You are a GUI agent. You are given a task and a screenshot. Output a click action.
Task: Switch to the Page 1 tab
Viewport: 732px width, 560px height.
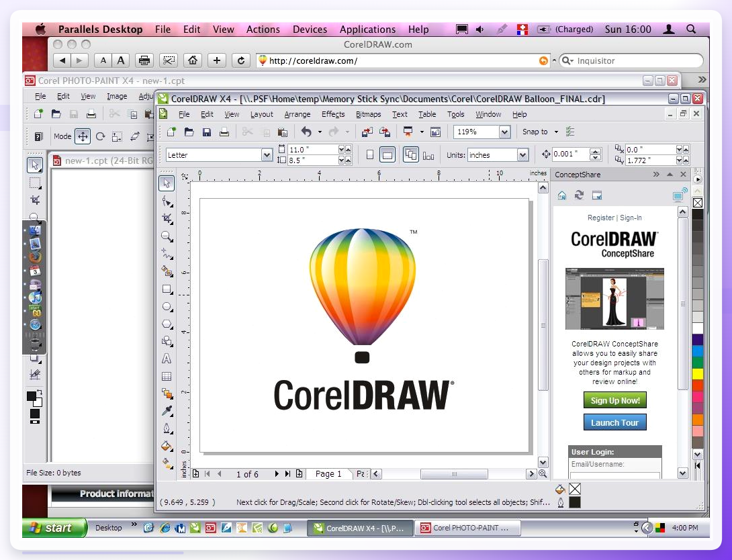tap(328, 474)
